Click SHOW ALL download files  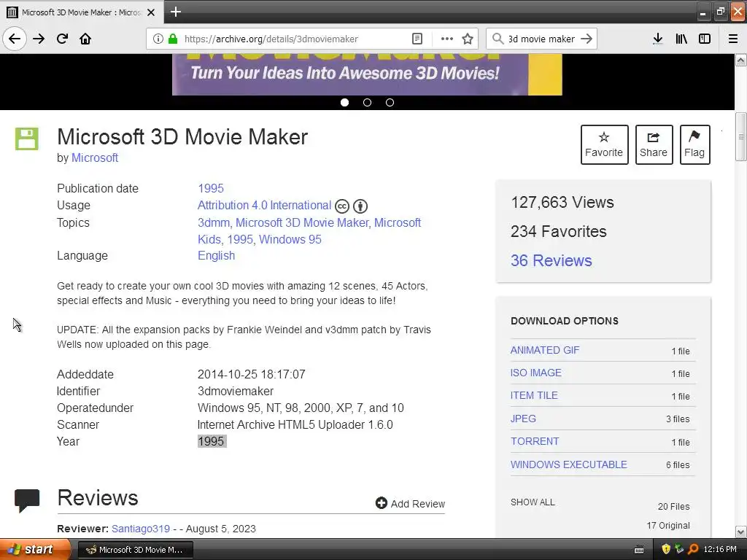[x=533, y=502]
